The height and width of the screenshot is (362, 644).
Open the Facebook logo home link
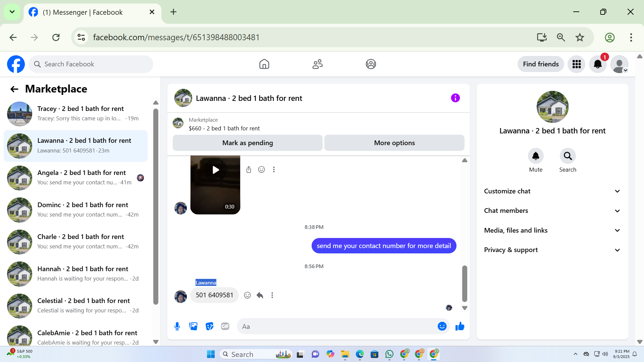16,64
